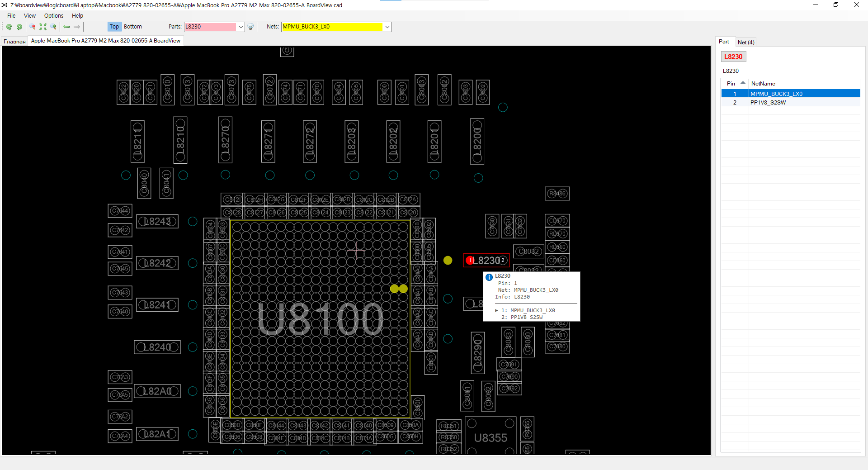Restore the window using the title bar button
The image size is (868, 470).
click(x=836, y=5)
